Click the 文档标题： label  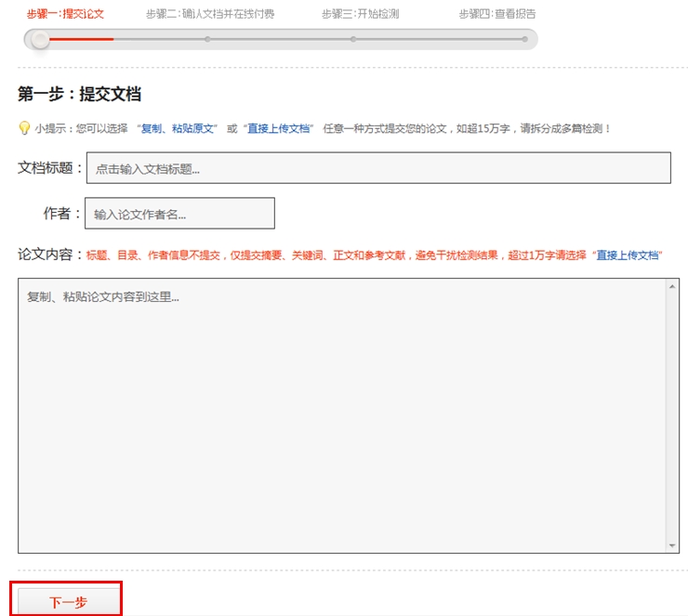50,168
